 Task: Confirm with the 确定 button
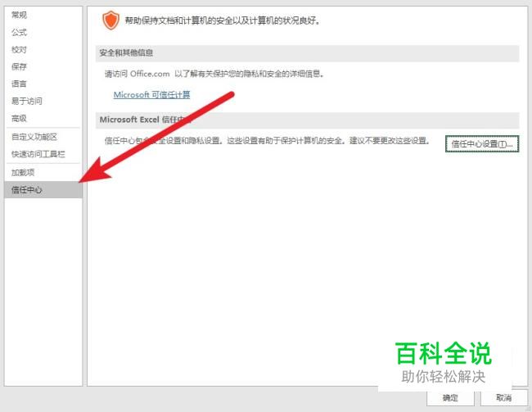tap(450, 398)
